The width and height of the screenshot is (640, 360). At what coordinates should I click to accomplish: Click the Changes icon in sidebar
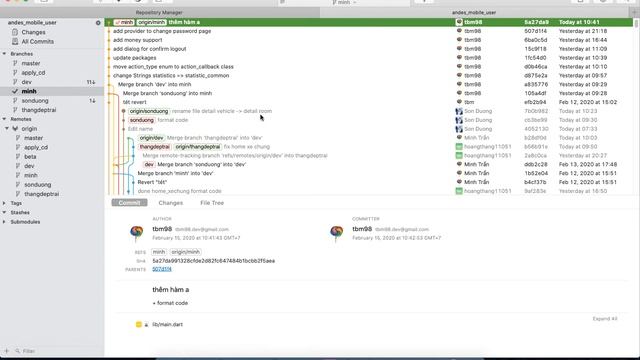[x=15, y=32]
